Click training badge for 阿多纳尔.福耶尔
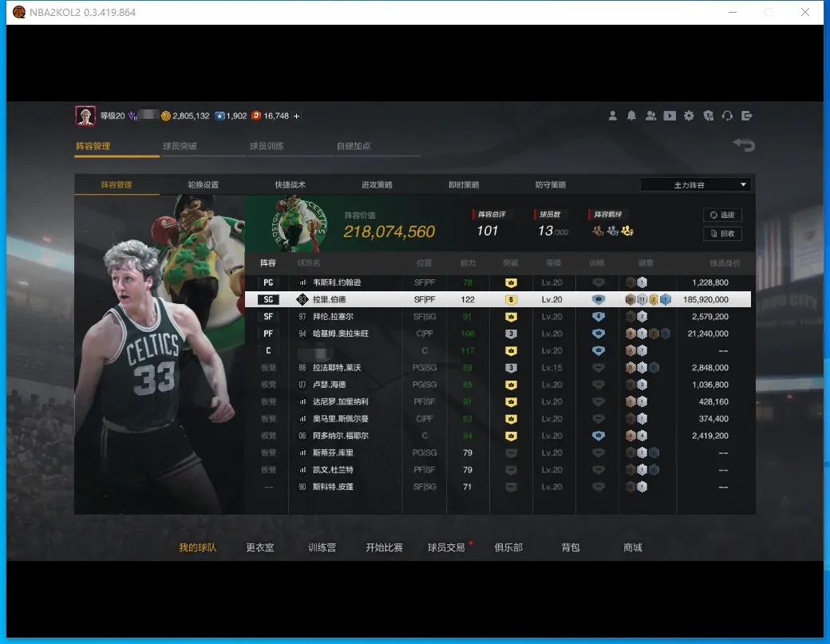 [598, 436]
